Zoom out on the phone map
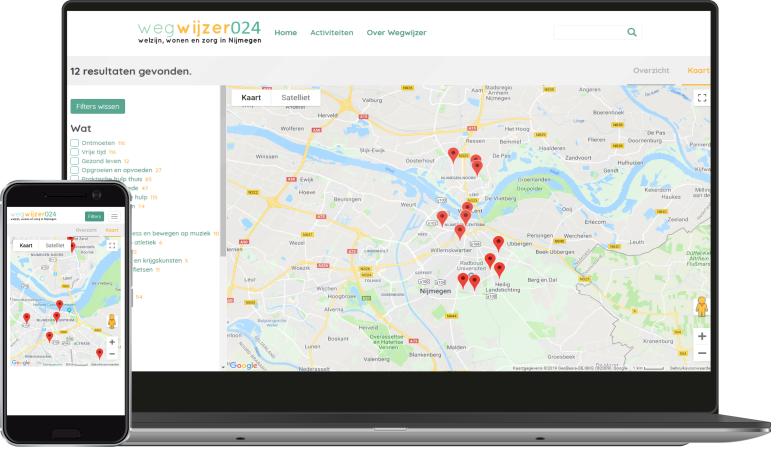The height and width of the screenshot is (463, 771). [112, 354]
